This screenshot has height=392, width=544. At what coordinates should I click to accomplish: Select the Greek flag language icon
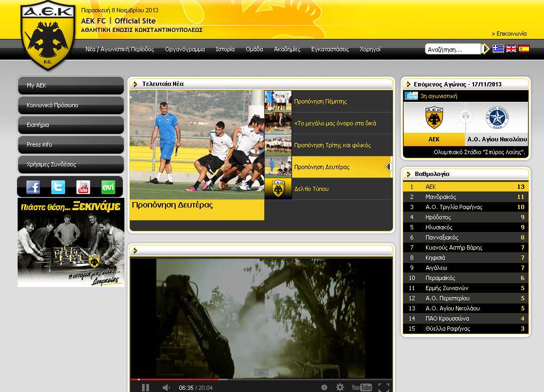coord(498,49)
